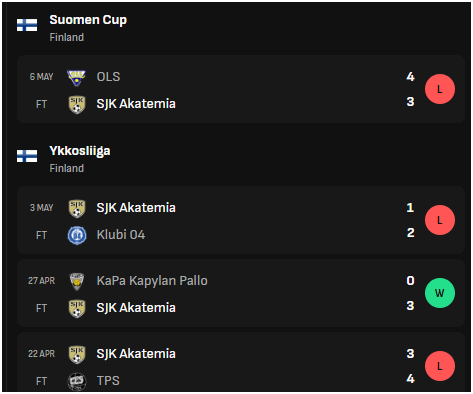Open the Suomen Cup competition link
The height and width of the screenshot is (394, 473).
click(x=88, y=20)
